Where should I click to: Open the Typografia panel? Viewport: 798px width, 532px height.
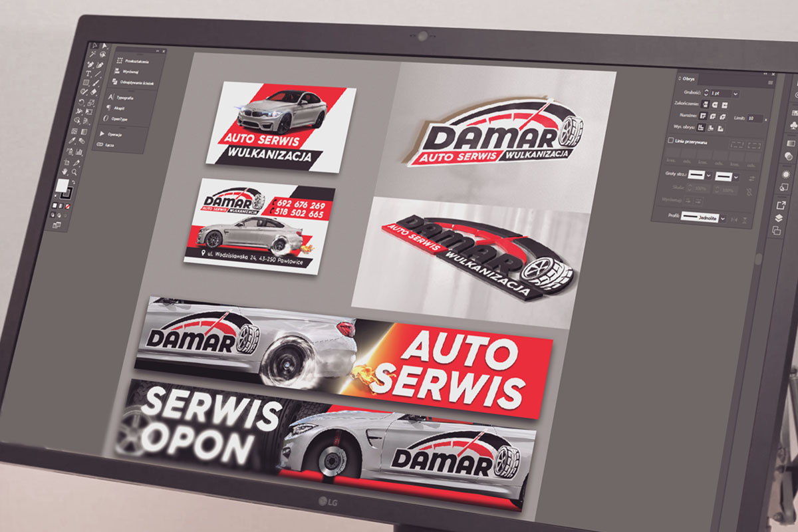(x=120, y=97)
